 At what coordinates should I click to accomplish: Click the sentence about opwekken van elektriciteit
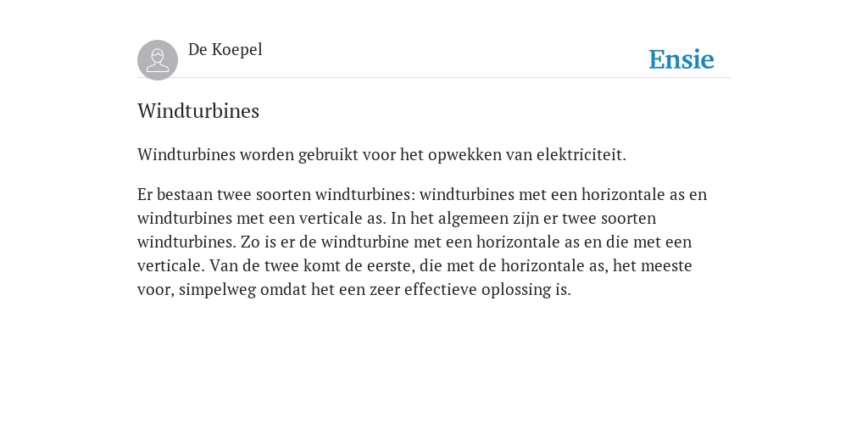pyautogui.click(x=382, y=155)
